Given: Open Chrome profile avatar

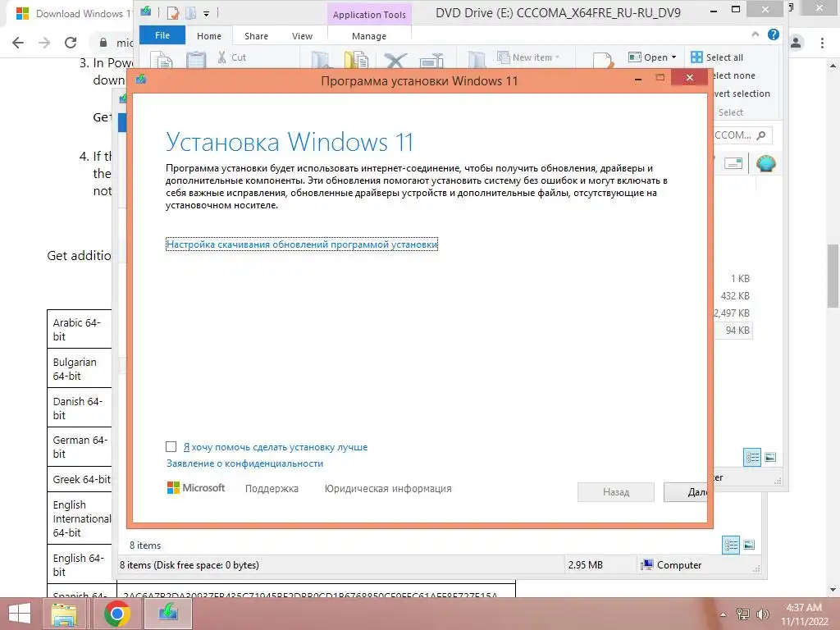Looking at the screenshot, I should pos(796,43).
